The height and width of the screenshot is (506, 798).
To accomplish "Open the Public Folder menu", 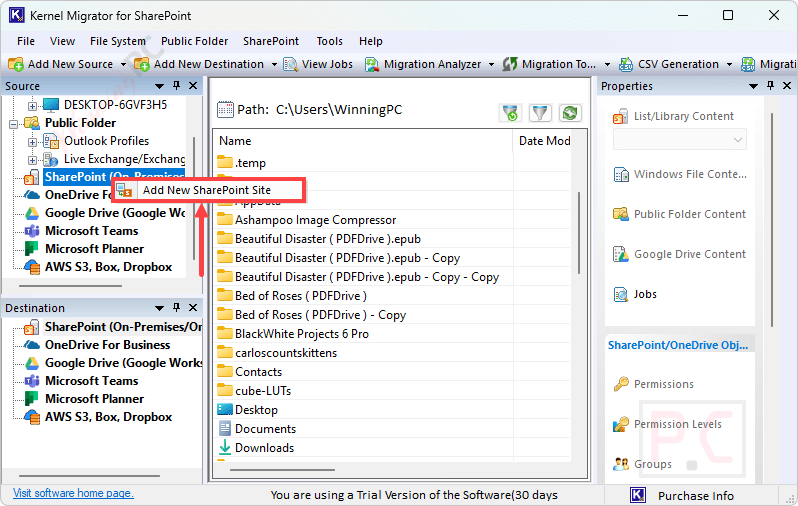I will click(194, 41).
